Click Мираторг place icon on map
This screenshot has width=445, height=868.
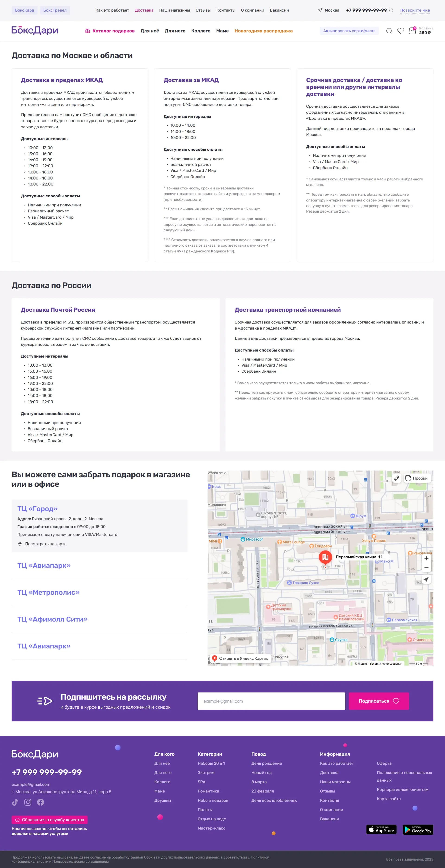[243, 539]
